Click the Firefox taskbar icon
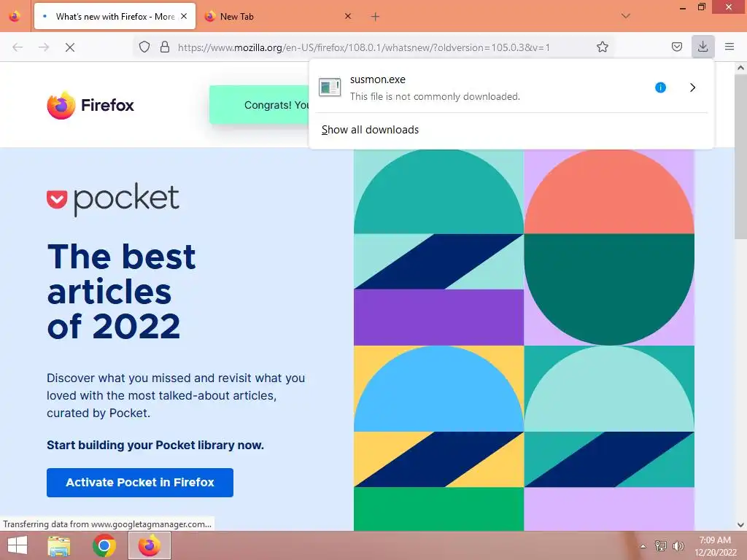 (x=149, y=545)
